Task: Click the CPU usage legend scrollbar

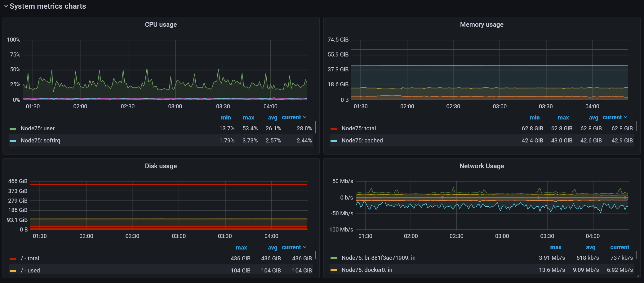Action: point(316,127)
